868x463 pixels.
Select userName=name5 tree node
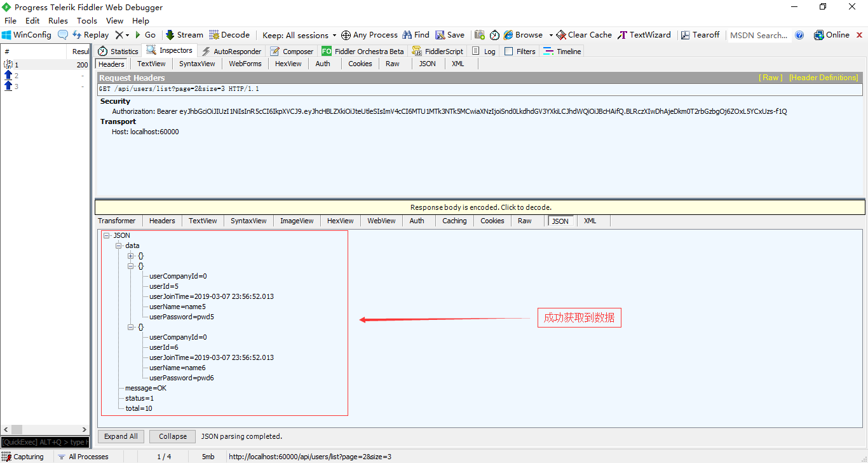coord(177,307)
